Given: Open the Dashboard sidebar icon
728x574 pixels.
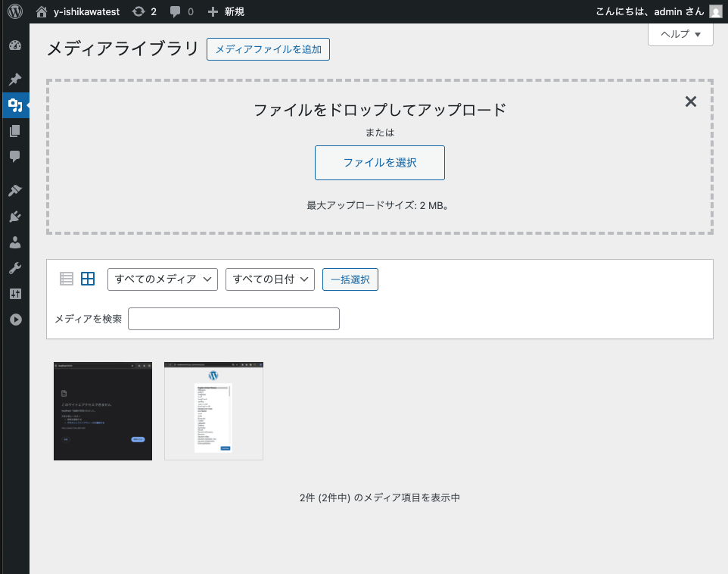Looking at the screenshot, I should click(15, 45).
